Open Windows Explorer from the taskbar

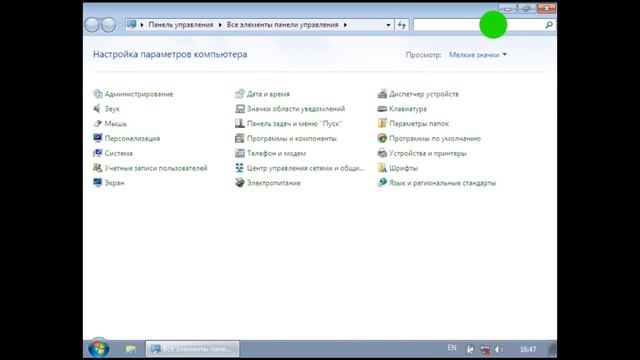click(x=131, y=349)
